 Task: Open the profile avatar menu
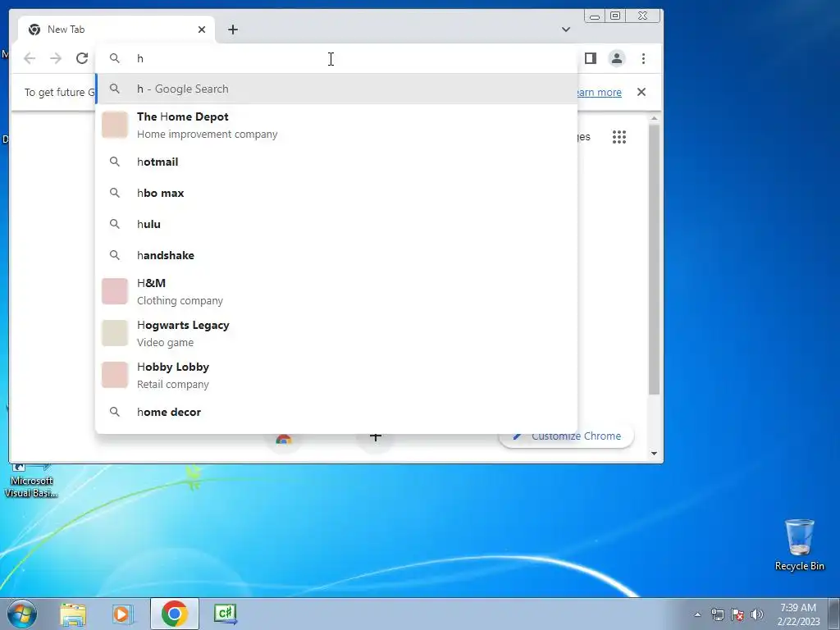(x=617, y=58)
